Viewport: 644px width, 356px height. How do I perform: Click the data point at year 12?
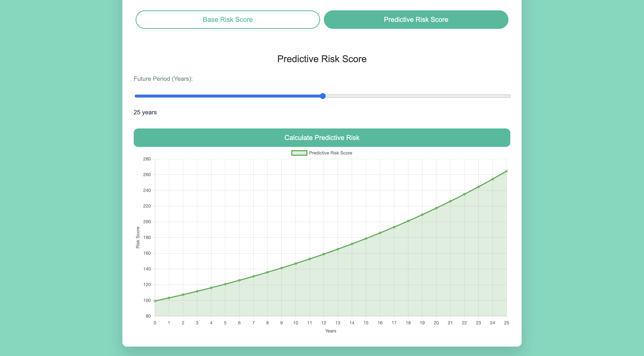pos(324,254)
